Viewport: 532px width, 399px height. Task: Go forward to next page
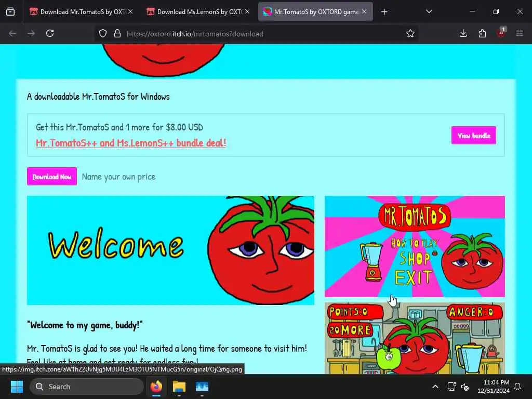[x=31, y=34]
